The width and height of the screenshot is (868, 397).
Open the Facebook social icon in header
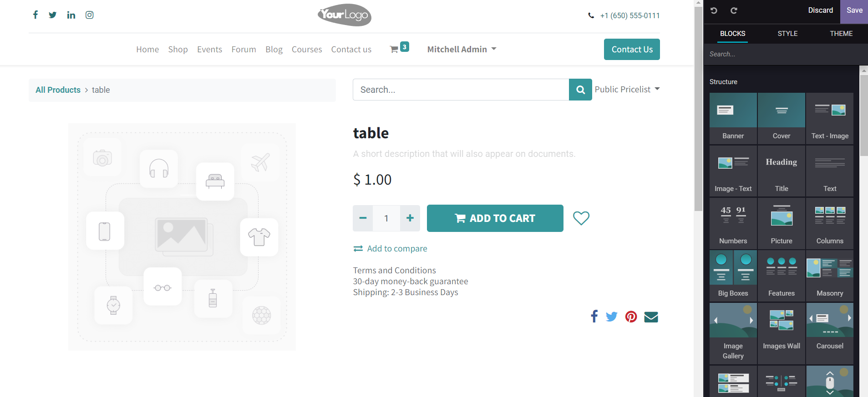[35, 15]
